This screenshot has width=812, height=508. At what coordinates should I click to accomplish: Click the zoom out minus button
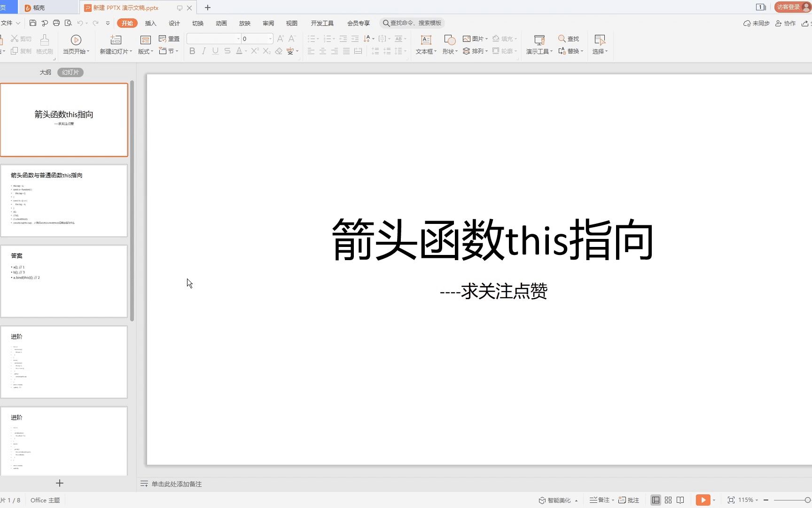click(x=766, y=500)
